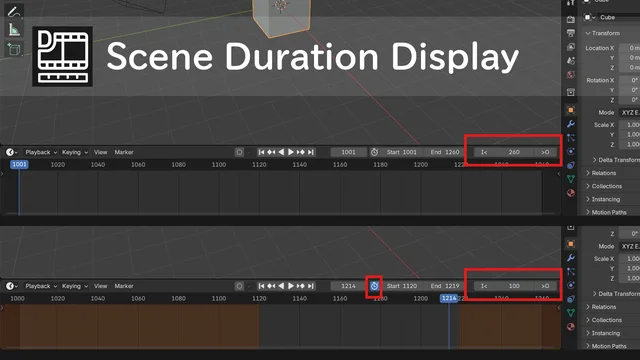640x360 pixels.
Task: Open editor type menu in frame 1214 timeline
Action: pyautogui.click(x=12, y=286)
